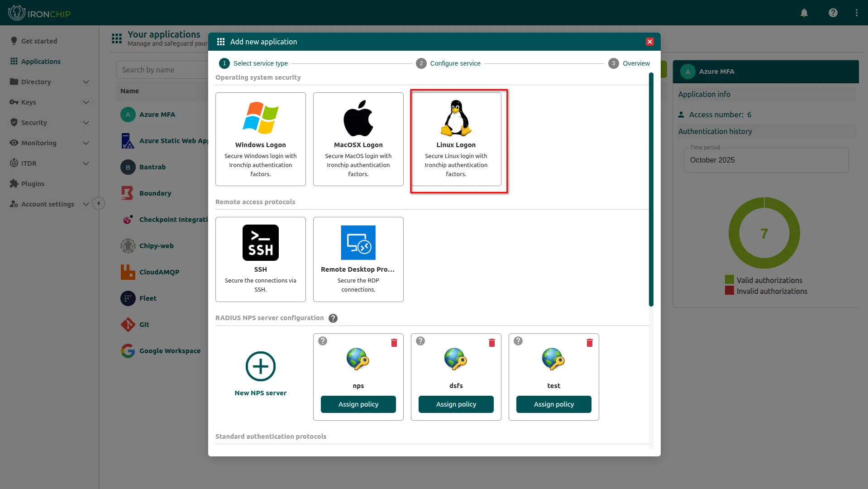Choose the Remote Desktop Protocol card
This screenshot has height=489, width=868.
tap(358, 259)
